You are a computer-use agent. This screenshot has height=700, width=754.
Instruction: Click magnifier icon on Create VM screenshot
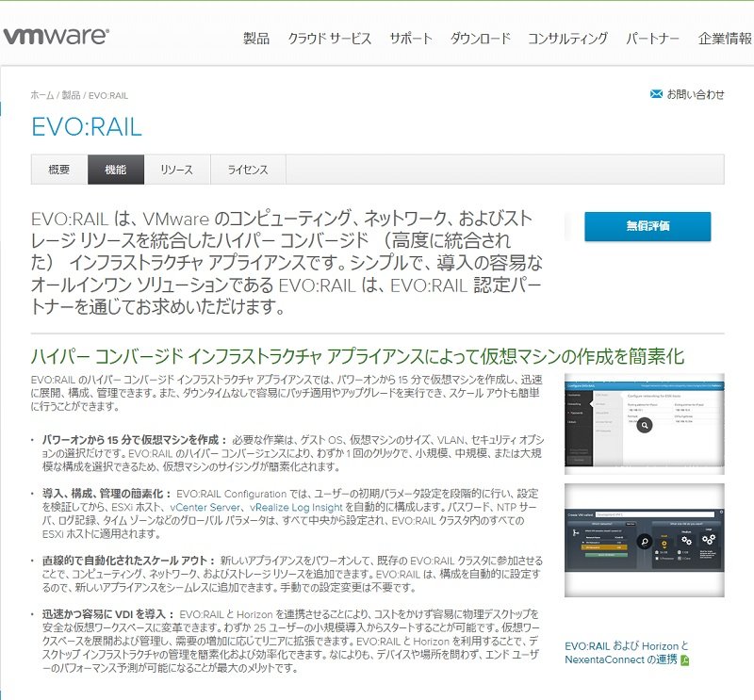pyautogui.click(x=644, y=542)
